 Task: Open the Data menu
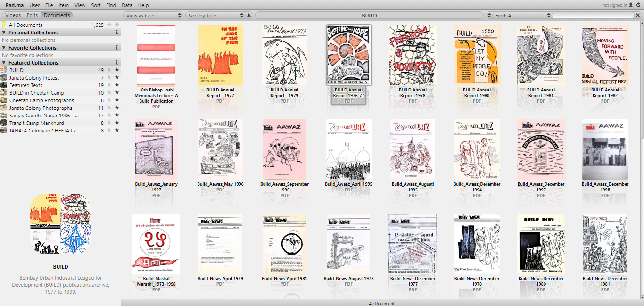pos(127,5)
